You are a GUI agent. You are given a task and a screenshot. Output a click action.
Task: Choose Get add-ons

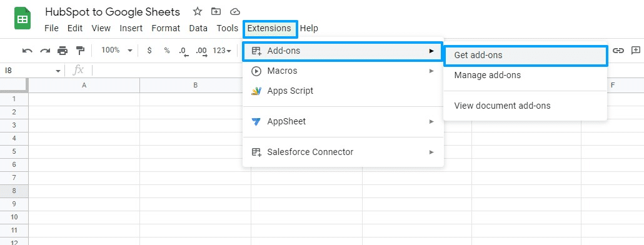click(x=525, y=55)
